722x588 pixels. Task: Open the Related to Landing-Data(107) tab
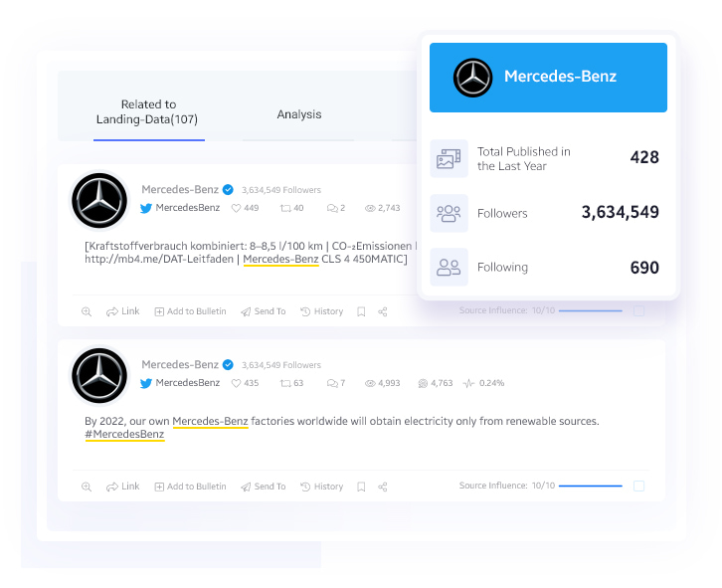coord(147,112)
